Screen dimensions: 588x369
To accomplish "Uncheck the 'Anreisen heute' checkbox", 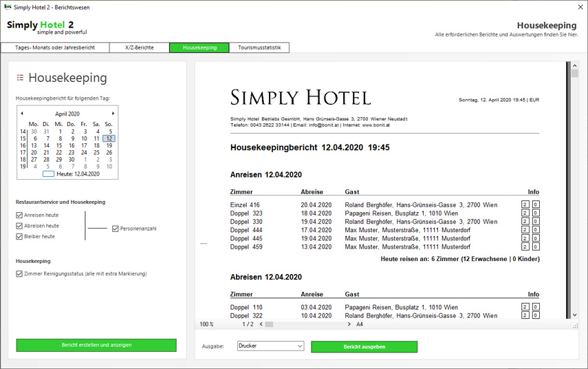I will [x=19, y=215].
